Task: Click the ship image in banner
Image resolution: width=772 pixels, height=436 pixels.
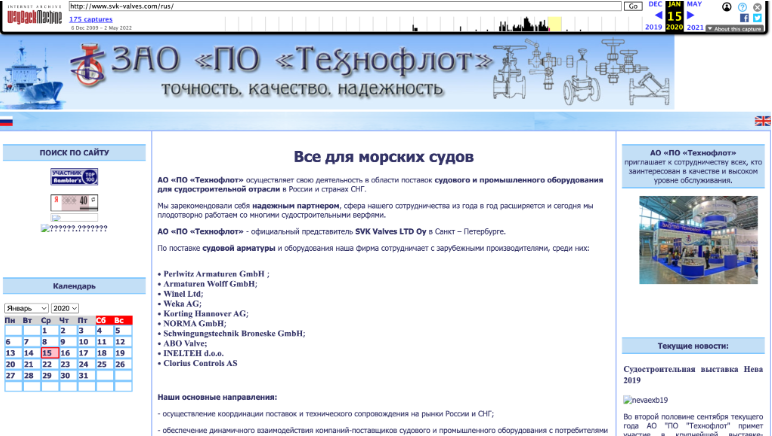Action: pyautogui.click(x=32, y=74)
